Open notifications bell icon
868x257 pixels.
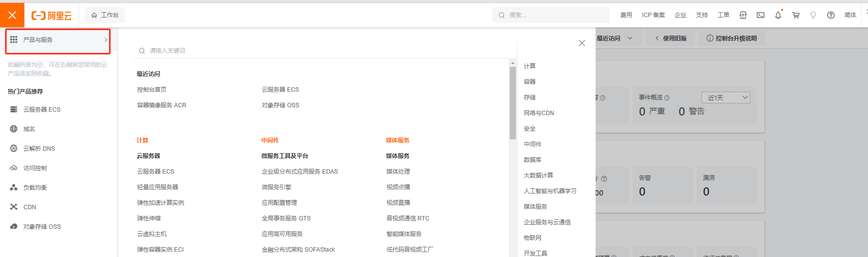778,15
